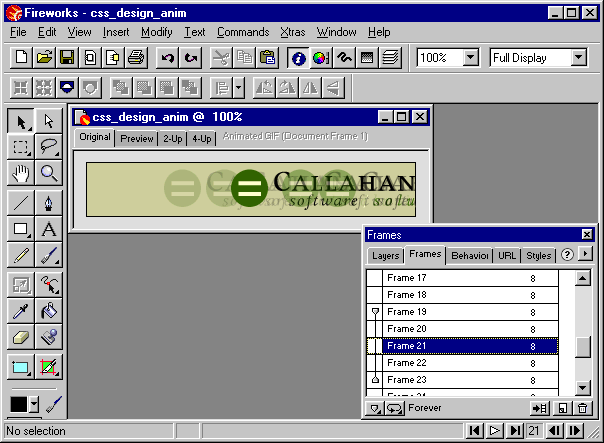Select the Eyedropper tool
Image resolution: width=604 pixels, height=443 pixels.
[x=21, y=311]
